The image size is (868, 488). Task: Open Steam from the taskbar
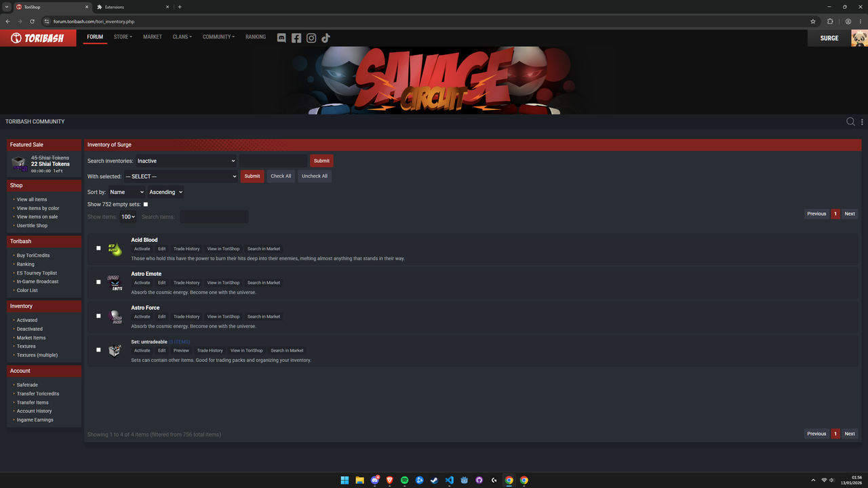[x=435, y=480]
